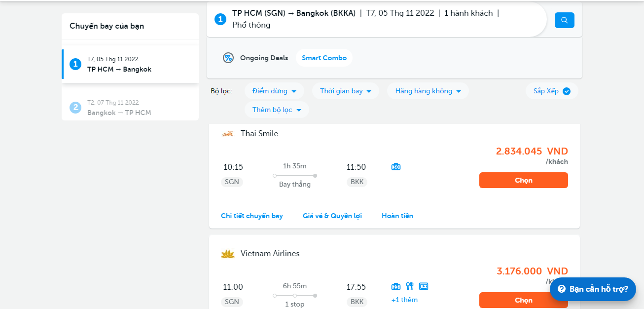Screen dimensions: 644x309
Task: Click the blue search magnifier button
Action: (564, 20)
